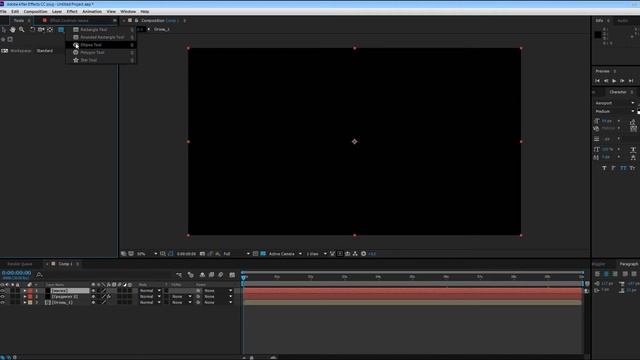640x360 pixels.
Task: Toggle the Draft 3D timeline button
Action: pyautogui.click(x=191, y=275)
